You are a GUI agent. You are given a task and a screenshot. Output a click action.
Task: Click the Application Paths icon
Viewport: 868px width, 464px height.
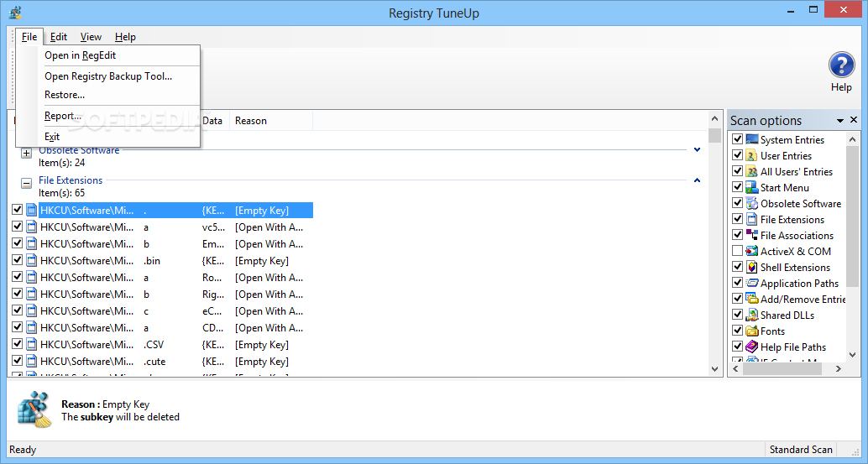coord(752,283)
